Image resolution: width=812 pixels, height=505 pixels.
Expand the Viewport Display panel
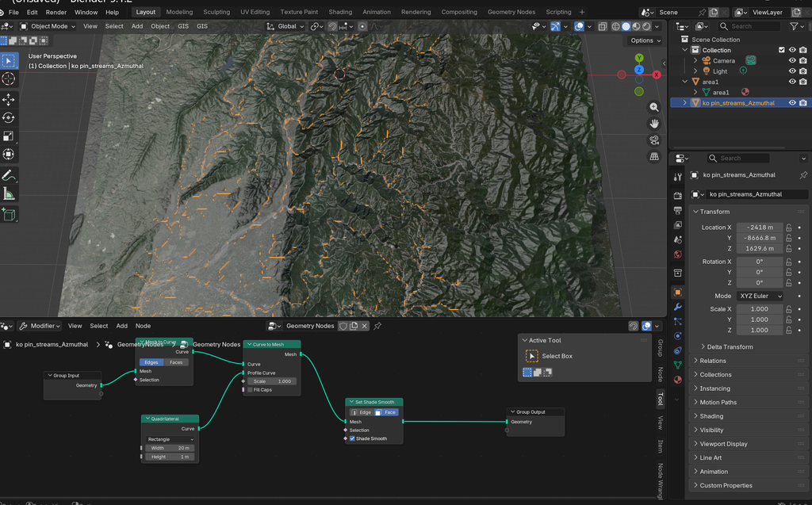723,444
